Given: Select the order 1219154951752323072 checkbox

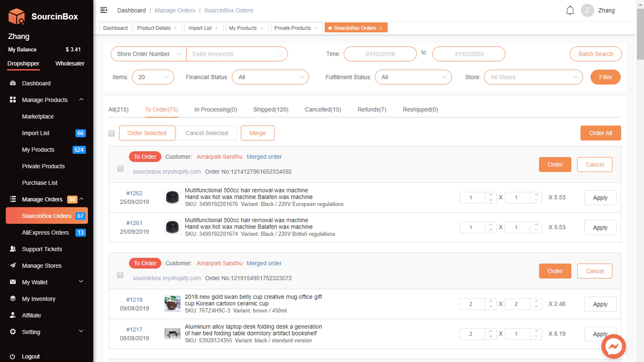Looking at the screenshot, I should pos(120,275).
